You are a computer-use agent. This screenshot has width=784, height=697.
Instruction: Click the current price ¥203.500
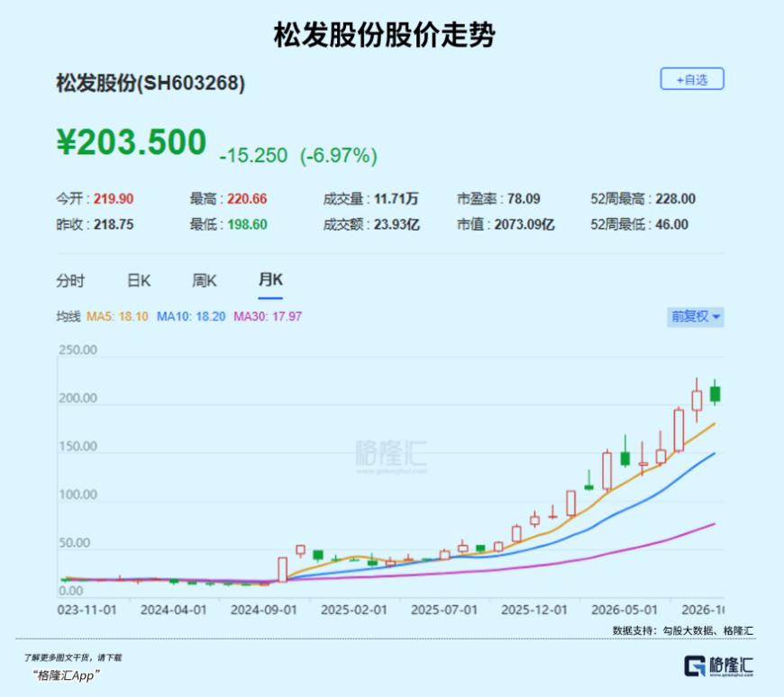[x=132, y=142]
